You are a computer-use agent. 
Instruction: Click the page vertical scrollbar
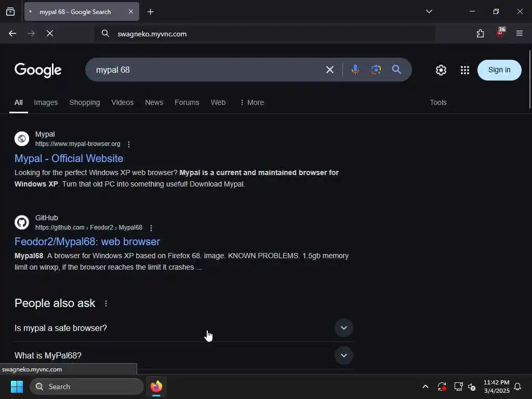tap(529, 80)
